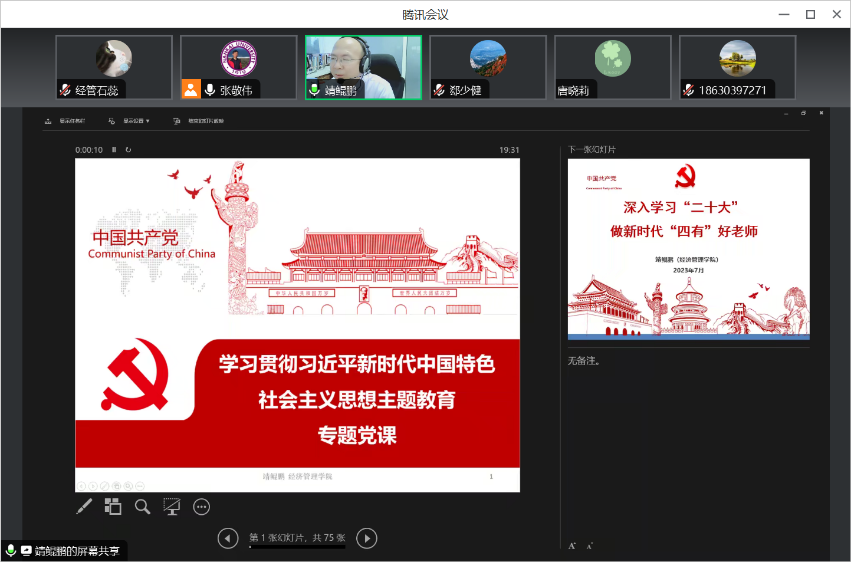The height and width of the screenshot is (562, 851).
Task: Click the muted mic icon beside 18630397271
Action: coord(688,90)
